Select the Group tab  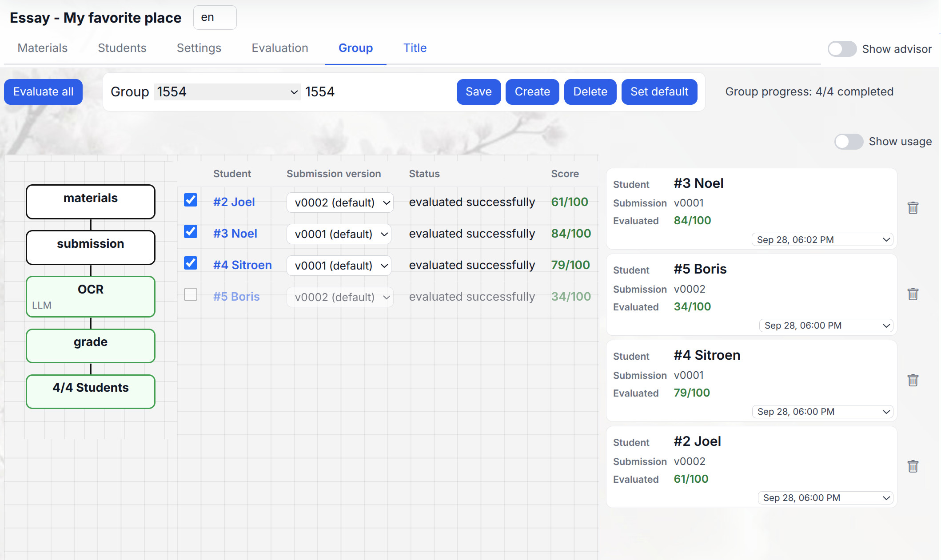tap(355, 48)
